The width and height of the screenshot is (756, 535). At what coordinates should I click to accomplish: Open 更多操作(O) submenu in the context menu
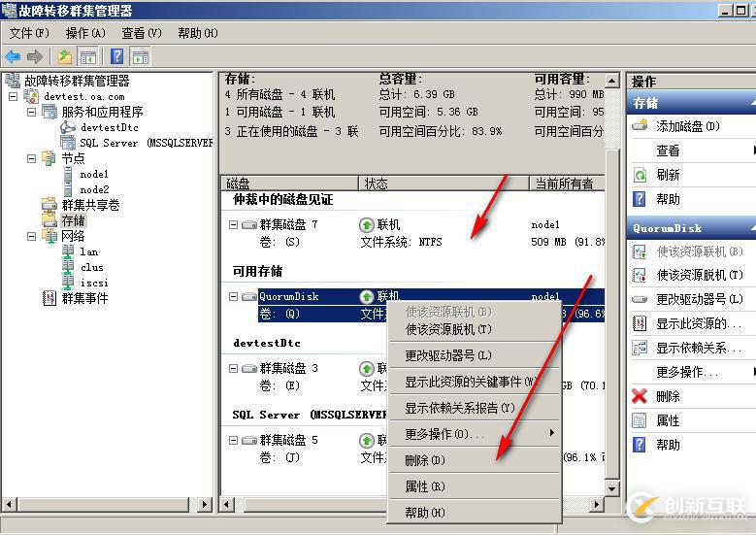(475, 434)
